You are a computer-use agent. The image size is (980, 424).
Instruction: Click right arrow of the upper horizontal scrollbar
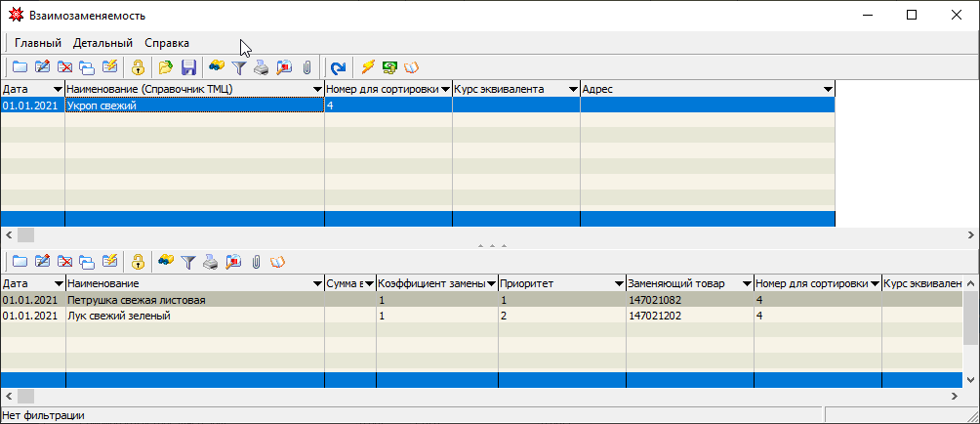tap(971, 235)
